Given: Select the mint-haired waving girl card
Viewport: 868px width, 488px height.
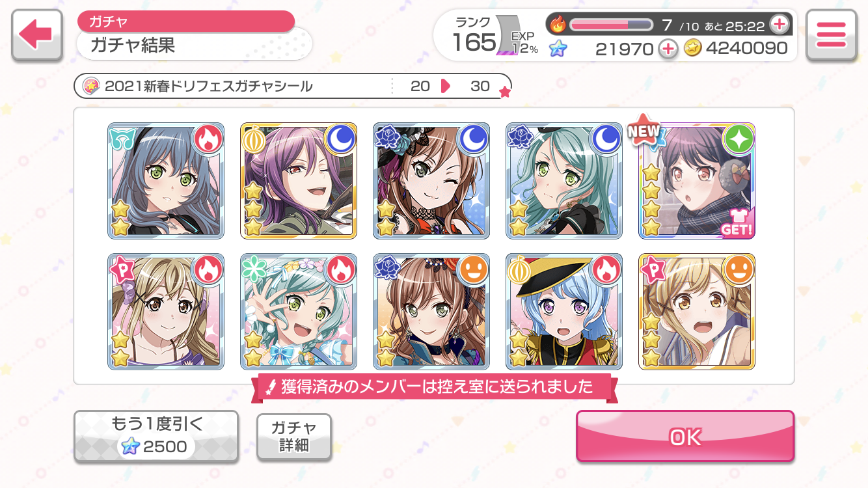Looking at the screenshot, I should (x=299, y=312).
